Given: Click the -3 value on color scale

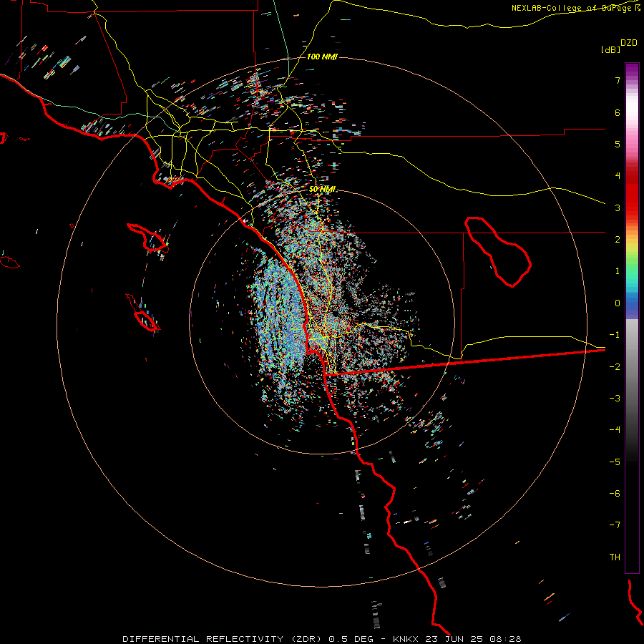Looking at the screenshot, I should click(x=615, y=399).
